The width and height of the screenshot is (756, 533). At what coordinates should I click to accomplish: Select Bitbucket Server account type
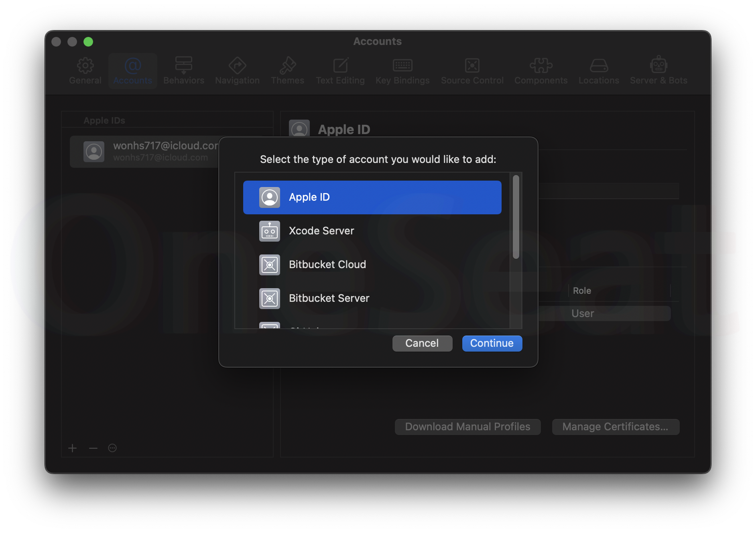click(x=372, y=299)
